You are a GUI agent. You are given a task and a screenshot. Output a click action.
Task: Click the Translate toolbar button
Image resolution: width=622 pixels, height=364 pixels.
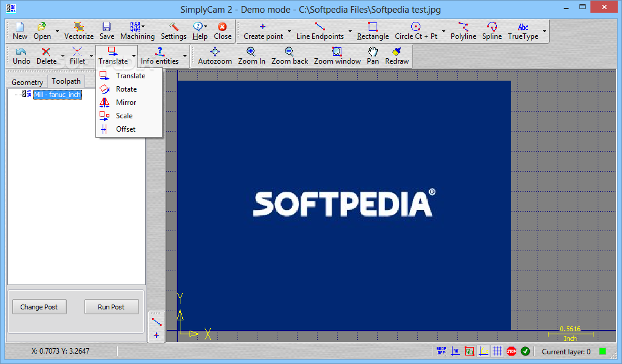113,56
